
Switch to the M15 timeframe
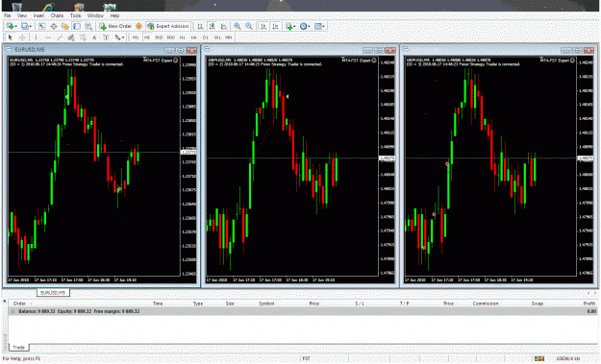coord(159,37)
